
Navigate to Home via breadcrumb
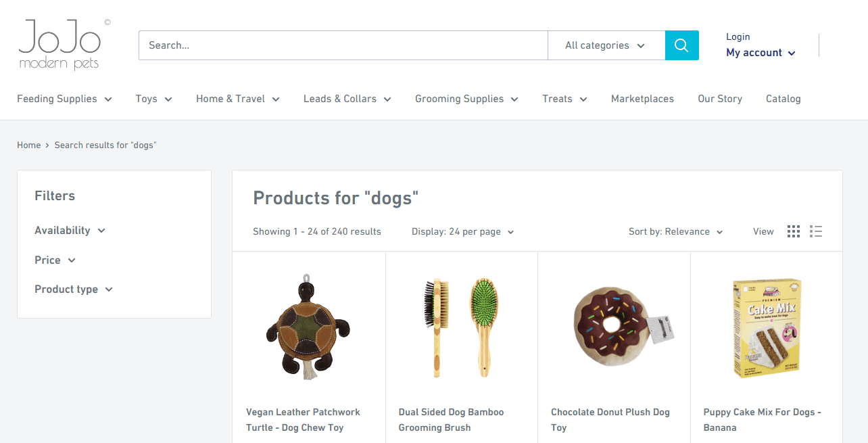(28, 145)
